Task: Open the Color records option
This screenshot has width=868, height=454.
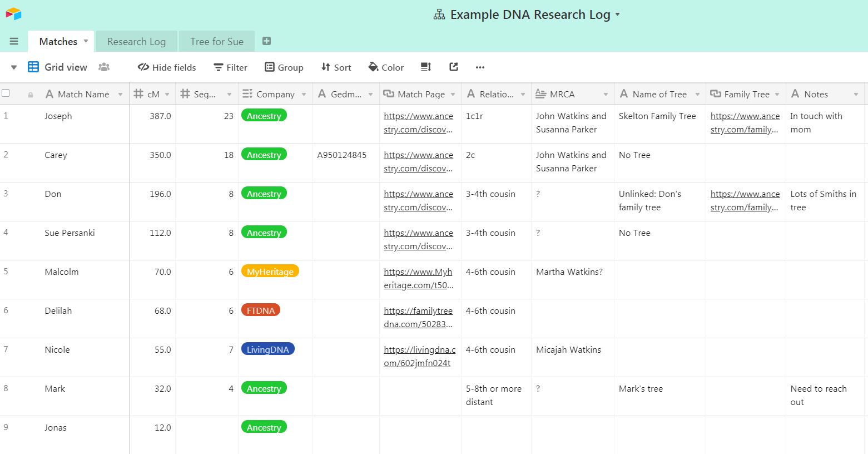Action: [x=386, y=67]
